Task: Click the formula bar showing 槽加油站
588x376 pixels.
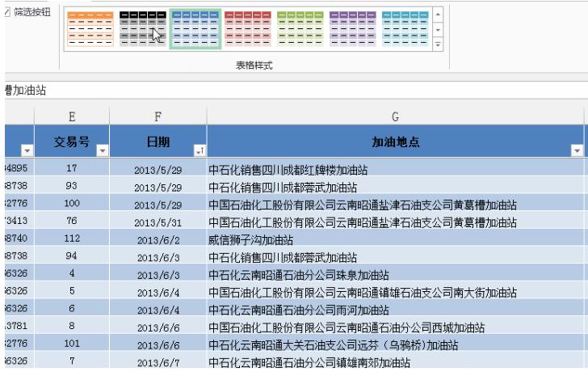Action: tap(242, 91)
